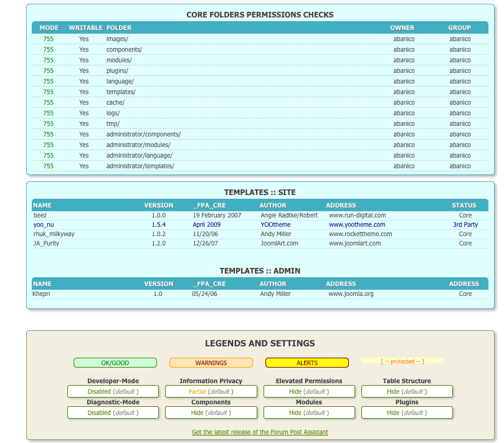Click the tmp/ folder entry
This screenshot has width=504, height=443.
tap(113, 124)
